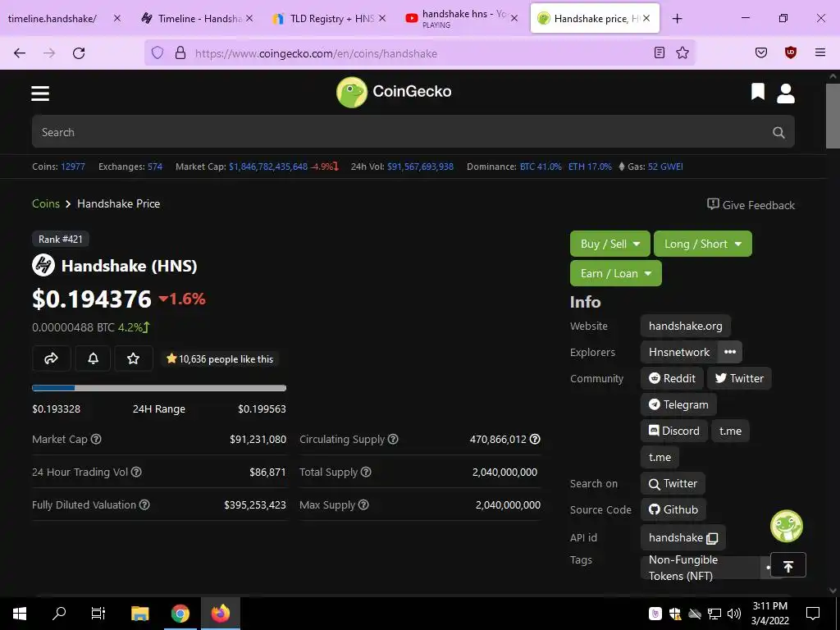Open a new browser tab
This screenshot has height=630, width=840.
(677, 18)
